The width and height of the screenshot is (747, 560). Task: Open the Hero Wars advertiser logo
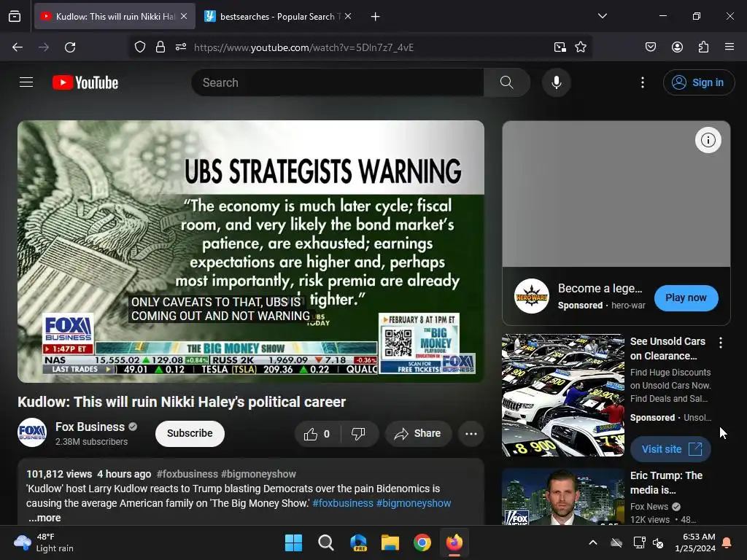pos(532,296)
